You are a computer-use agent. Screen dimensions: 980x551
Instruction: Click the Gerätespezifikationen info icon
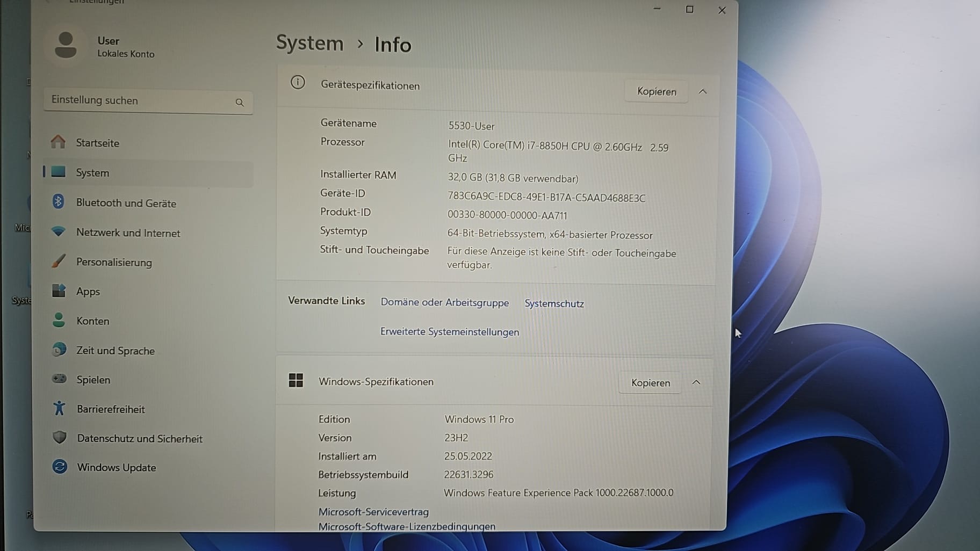298,82
